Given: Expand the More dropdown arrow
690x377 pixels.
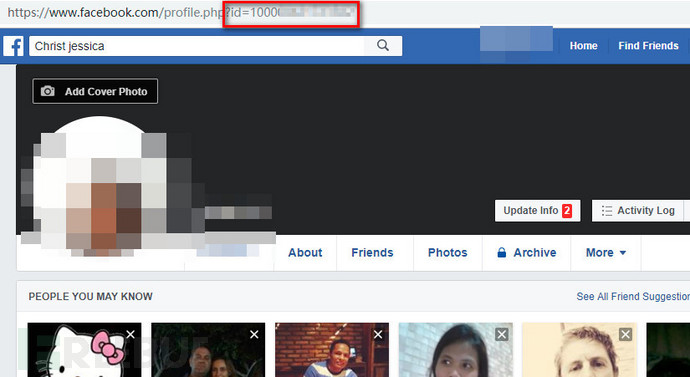Looking at the screenshot, I should click(x=623, y=253).
